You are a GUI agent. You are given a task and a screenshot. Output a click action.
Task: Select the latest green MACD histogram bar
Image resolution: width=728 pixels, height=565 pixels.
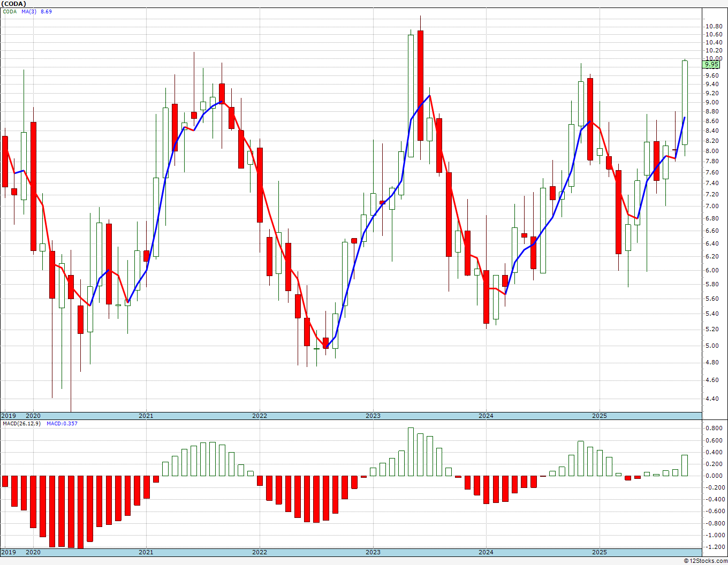point(685,465)
